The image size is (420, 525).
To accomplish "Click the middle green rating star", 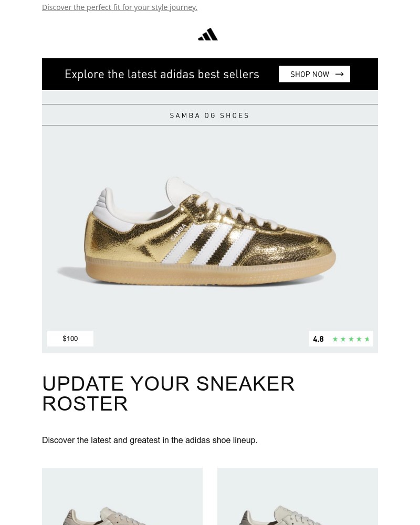I will [x=351, y=339].
